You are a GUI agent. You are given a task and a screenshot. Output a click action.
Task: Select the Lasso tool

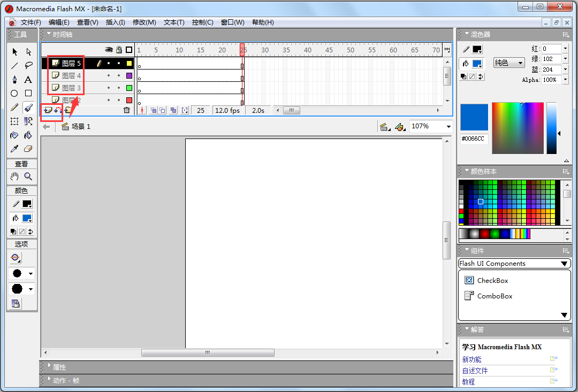28,66
